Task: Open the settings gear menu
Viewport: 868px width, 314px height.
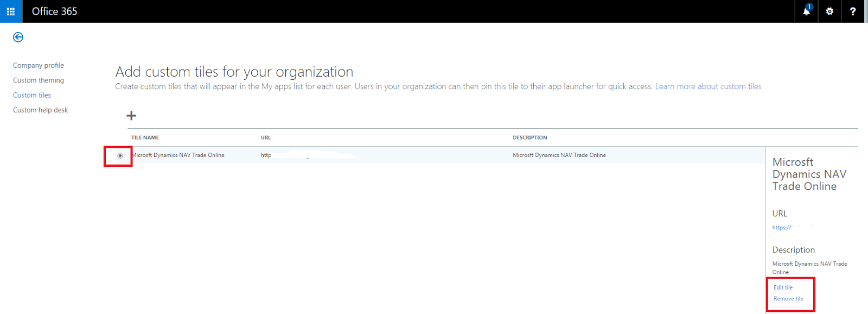Action: click(829, 11)
